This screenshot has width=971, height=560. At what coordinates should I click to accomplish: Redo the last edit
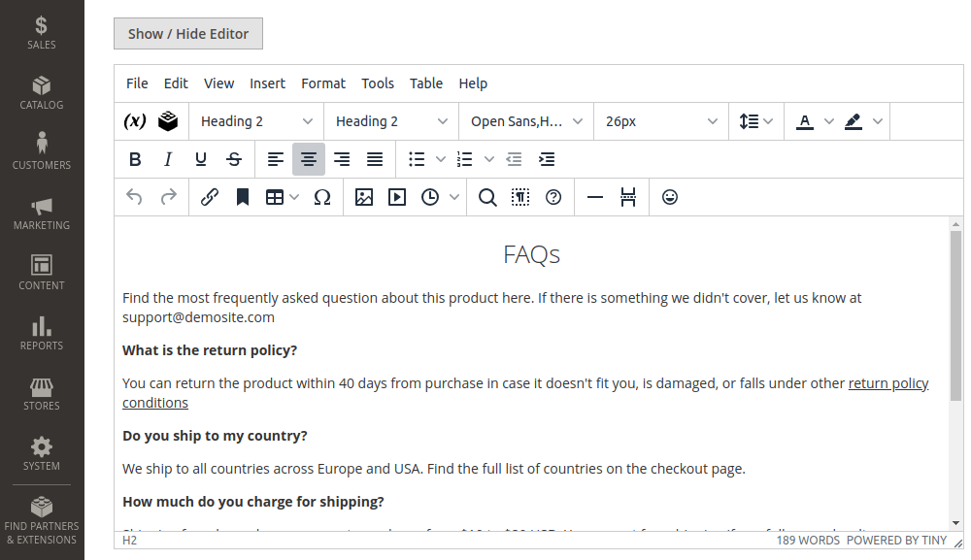click(x=168, y=197)
